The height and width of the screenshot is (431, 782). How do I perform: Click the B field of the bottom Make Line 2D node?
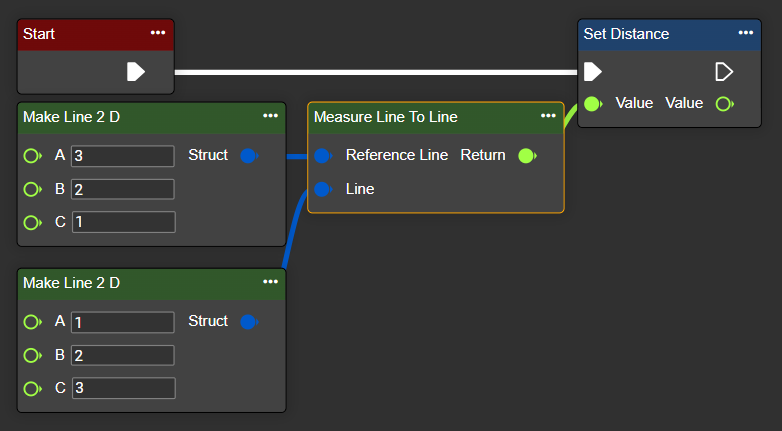click(x=122, y=355)
